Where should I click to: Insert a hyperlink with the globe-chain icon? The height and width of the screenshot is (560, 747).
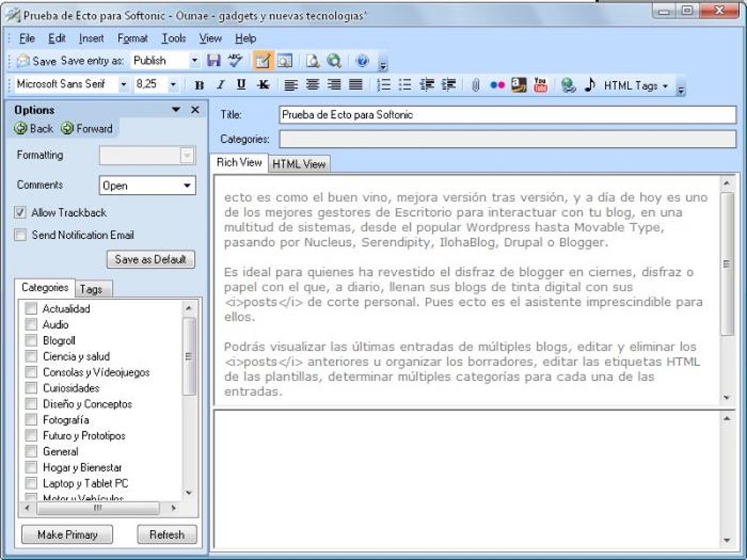[568, 85]
